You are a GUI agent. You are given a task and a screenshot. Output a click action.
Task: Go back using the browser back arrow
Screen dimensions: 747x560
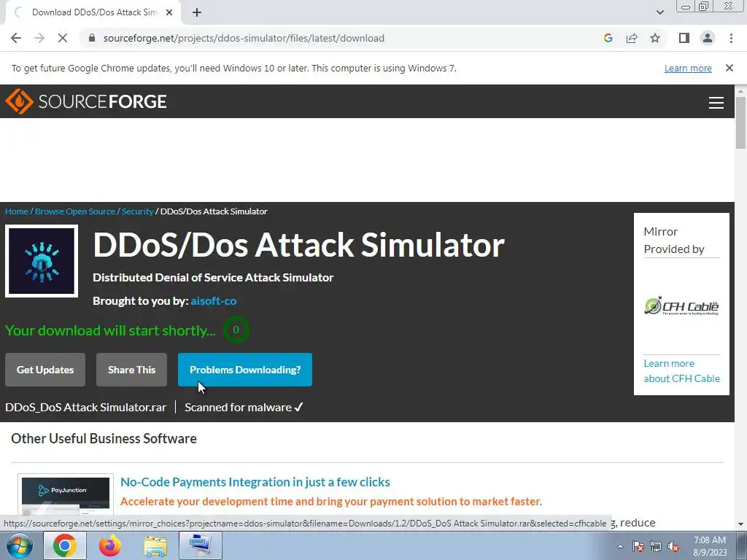point(16,38)
